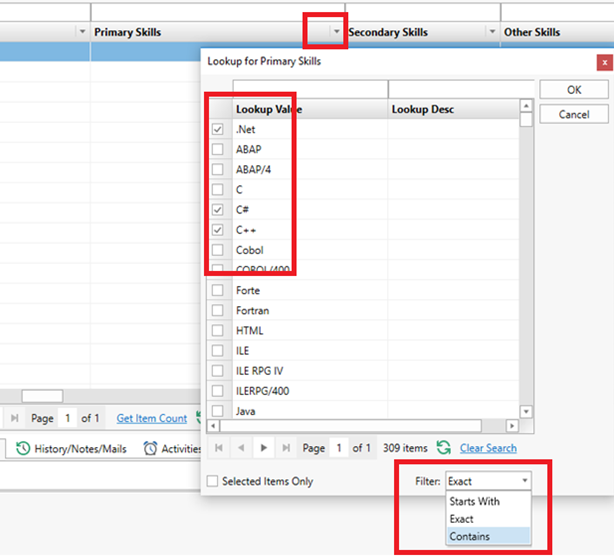Viewport: 614px width, 557px height.
Task: Check the HTML checkbox
Action: (x=217, y=331)
